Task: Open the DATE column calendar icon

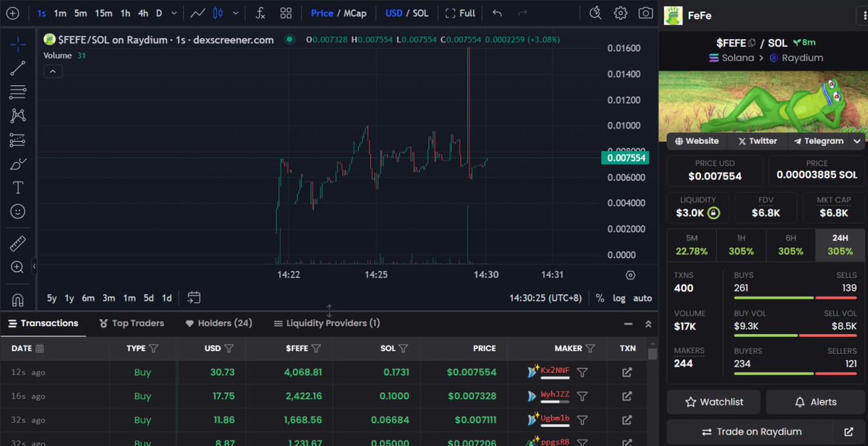Action: tap(40, 348)
